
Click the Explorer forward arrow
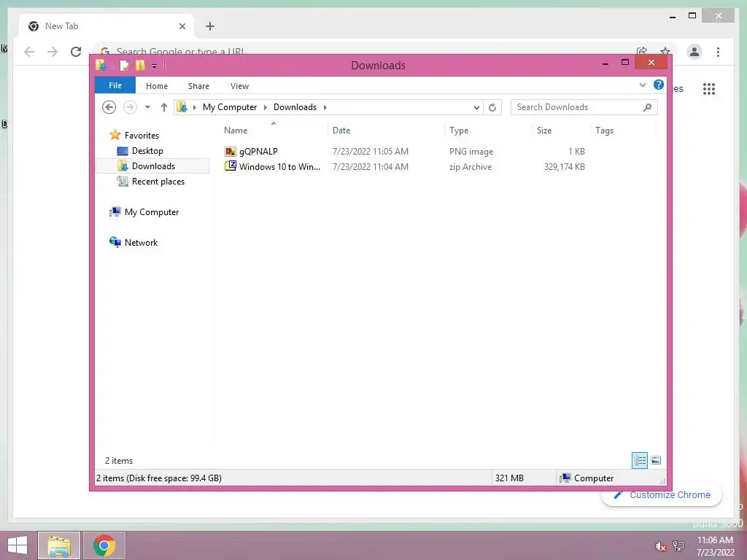[x=130, y=107]
